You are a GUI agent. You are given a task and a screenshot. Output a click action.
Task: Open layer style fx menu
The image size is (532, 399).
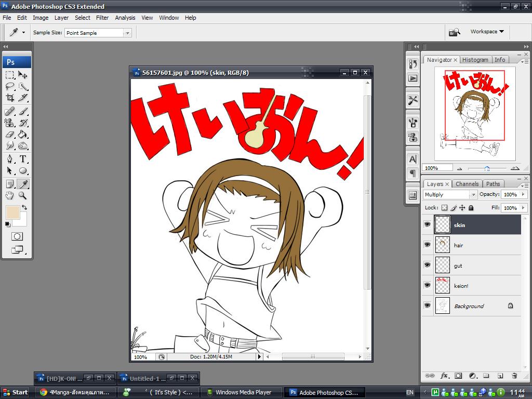pos(444,376)
